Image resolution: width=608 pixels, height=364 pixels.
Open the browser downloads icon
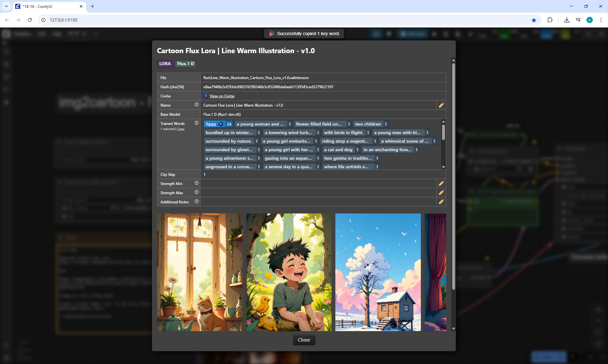(567, 20)
